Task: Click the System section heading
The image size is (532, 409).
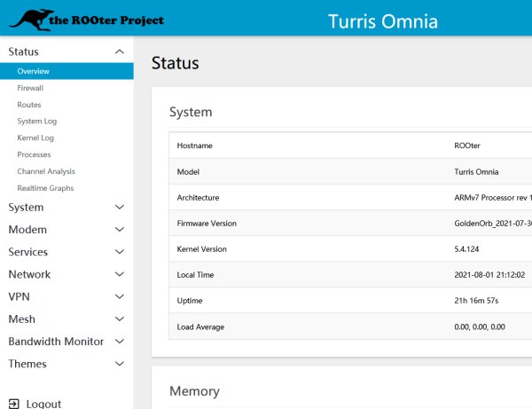Action: point(191,112)
